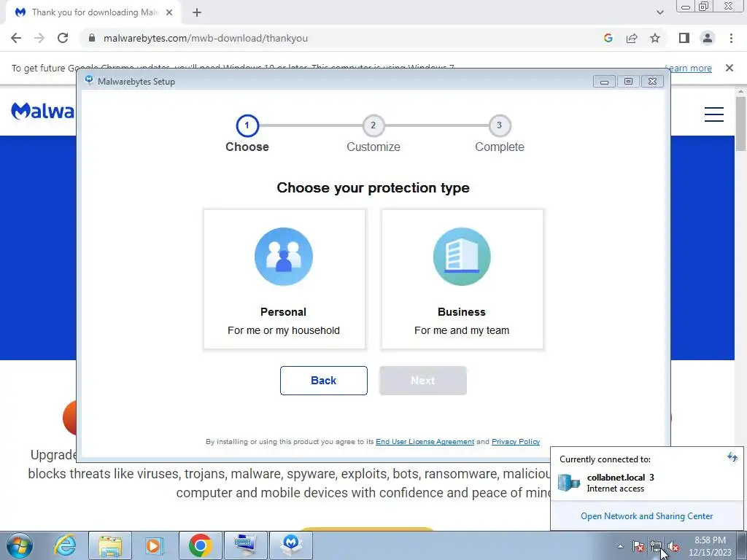The height and width of the screenshot is (560, 747).
Task: Close the Malwarebytes download tab
Action: point(169,12)
